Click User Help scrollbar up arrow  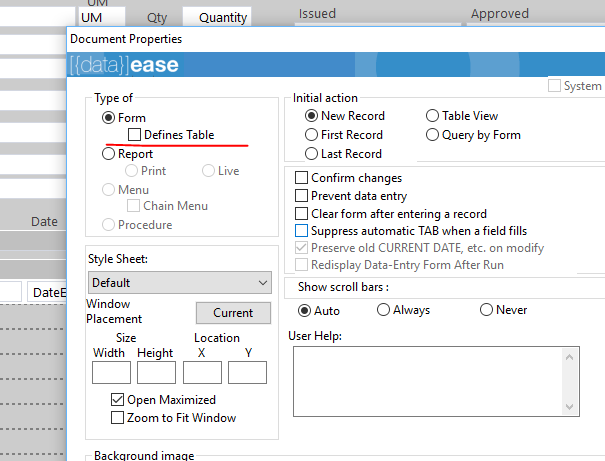570,357
